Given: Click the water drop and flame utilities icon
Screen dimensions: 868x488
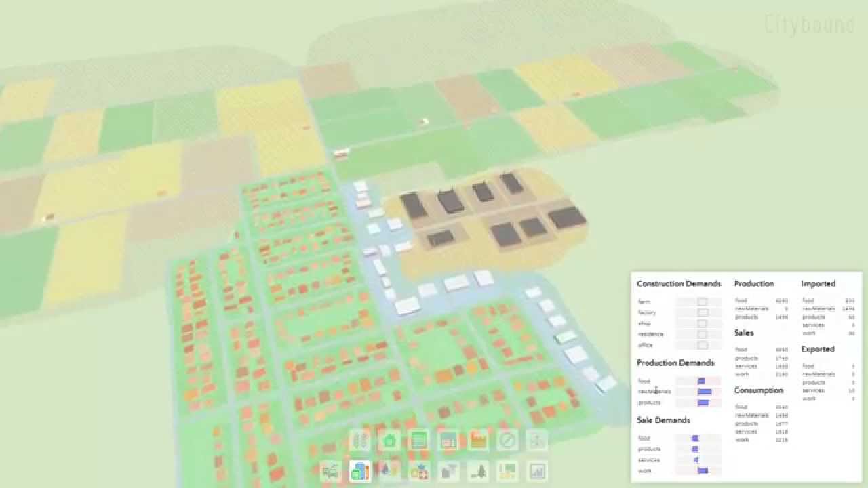Looking at the screenshot, I should pyautogui.click(x=389, y=471).
